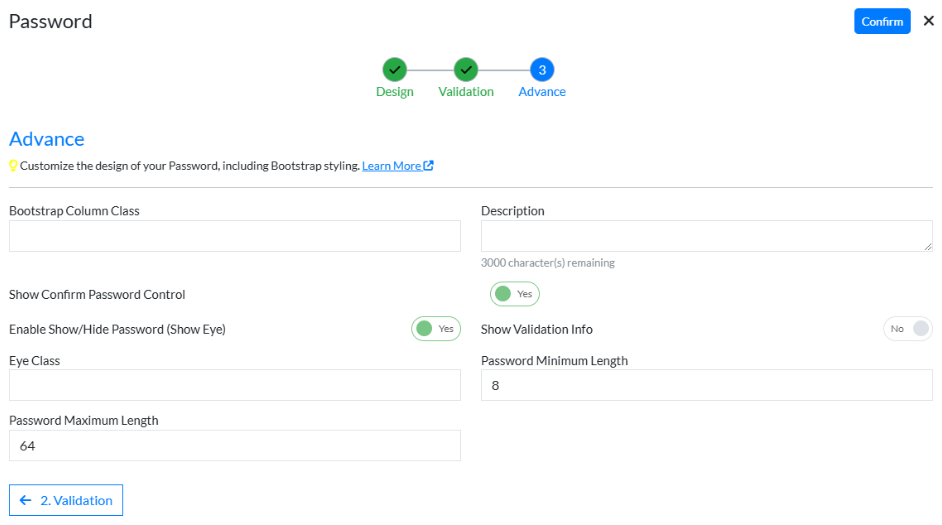Click the Eye Class input field
Screen dimensions: 942x525
pos(235,386)
